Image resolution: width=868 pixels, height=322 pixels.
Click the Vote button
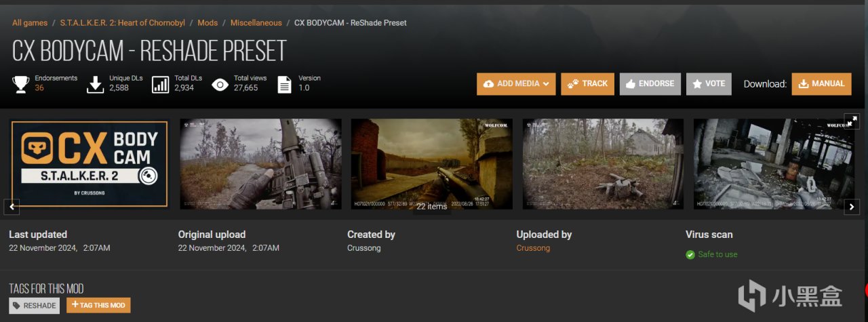point(709,84)
